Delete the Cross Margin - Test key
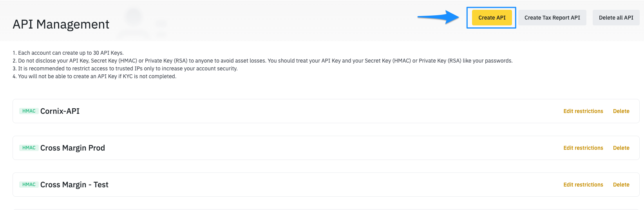Viewport: 644px width, 210px height. tap(621, 185)
